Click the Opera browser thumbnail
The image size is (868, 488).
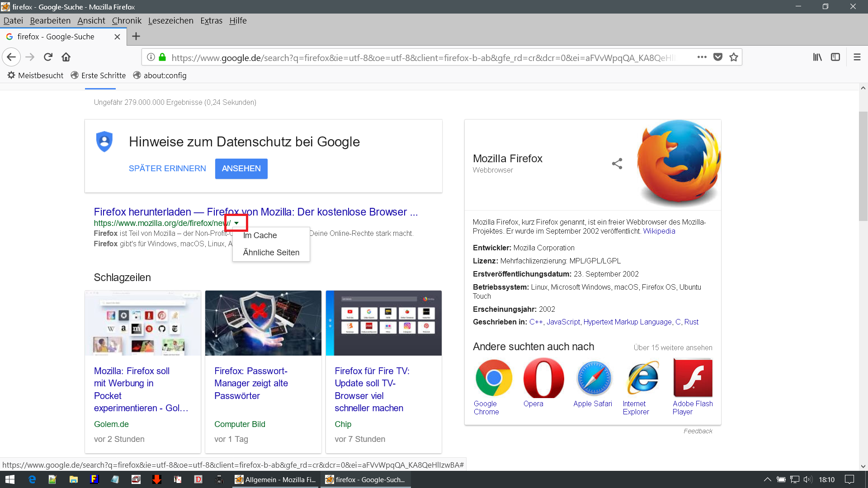point(543,378)
